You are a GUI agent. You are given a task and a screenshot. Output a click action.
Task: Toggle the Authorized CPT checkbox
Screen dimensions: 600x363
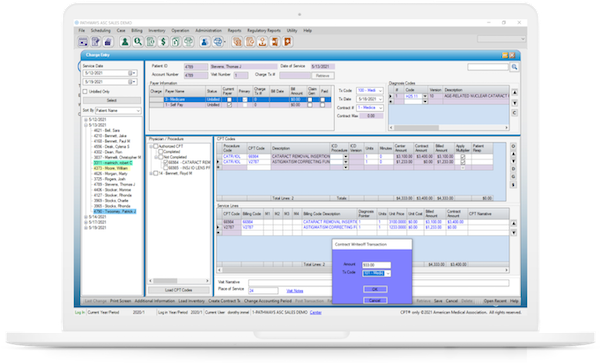coord(156,146)
